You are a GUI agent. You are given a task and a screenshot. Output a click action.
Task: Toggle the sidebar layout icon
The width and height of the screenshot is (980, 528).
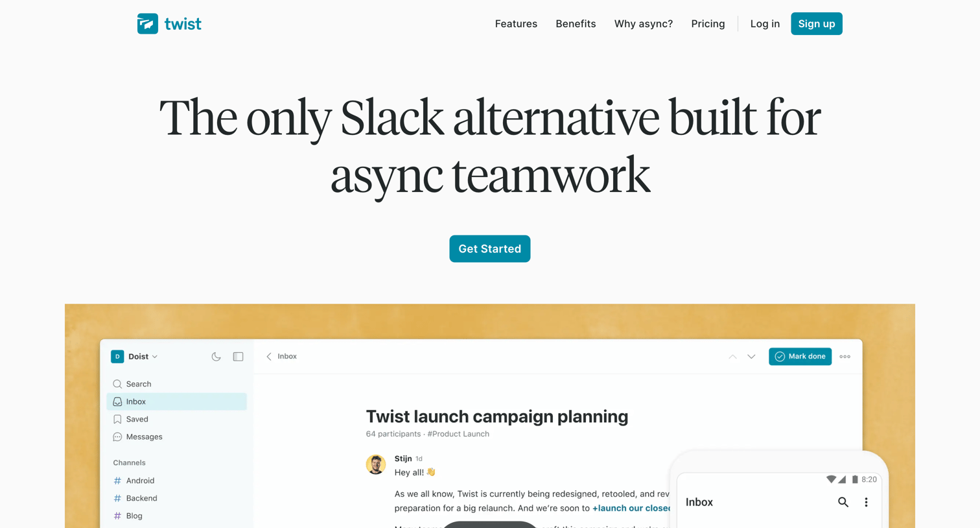coord(239,357)
